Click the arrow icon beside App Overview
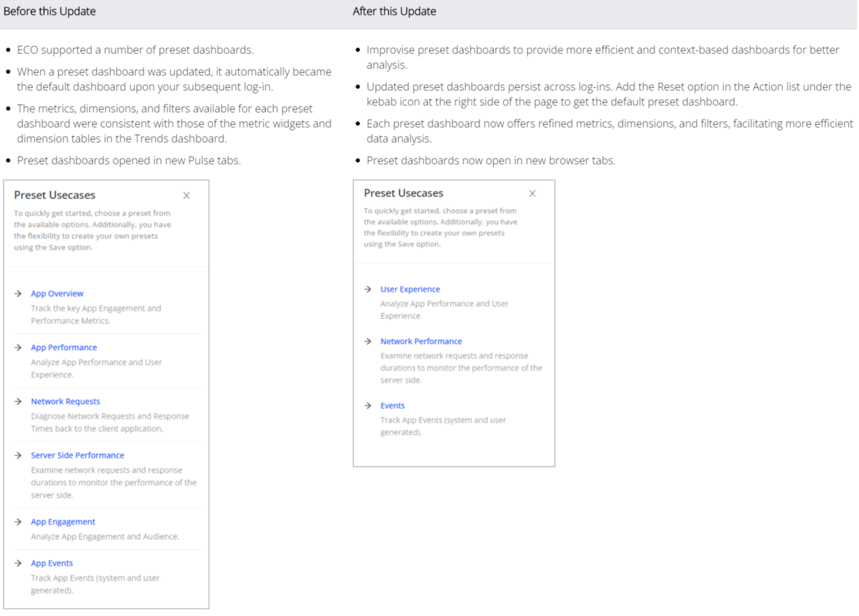 click(x=18, y=294)
